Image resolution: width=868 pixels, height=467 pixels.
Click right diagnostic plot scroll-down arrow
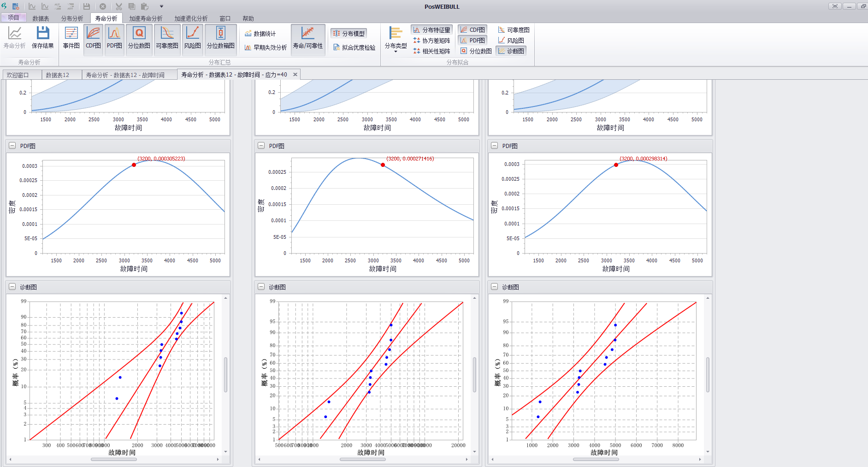coord(708,452)
